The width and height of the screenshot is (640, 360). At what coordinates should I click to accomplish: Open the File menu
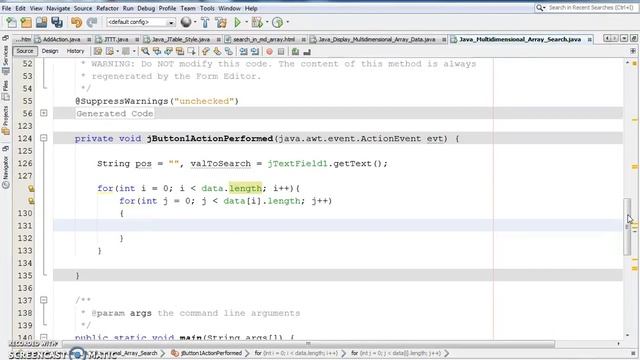point(7,8)
